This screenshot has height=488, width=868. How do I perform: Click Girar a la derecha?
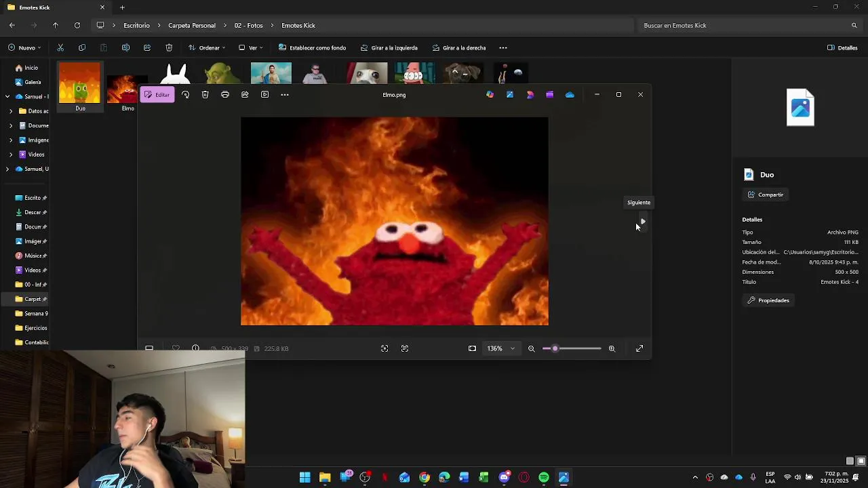pos(459,48)
